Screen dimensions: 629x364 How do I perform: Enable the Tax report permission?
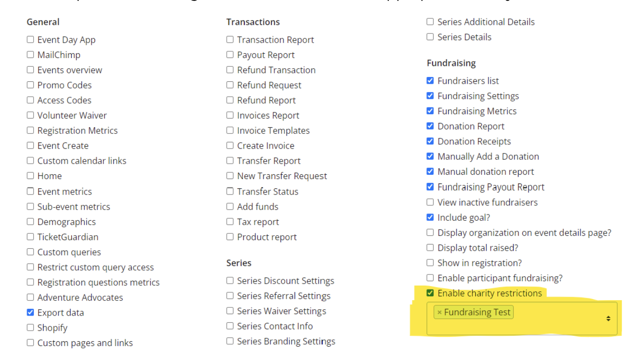pos(230,222)
